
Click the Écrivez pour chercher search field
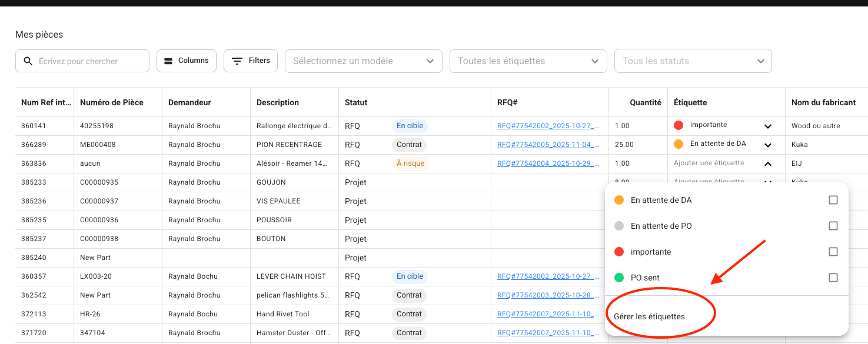click(x=88, y=61)
